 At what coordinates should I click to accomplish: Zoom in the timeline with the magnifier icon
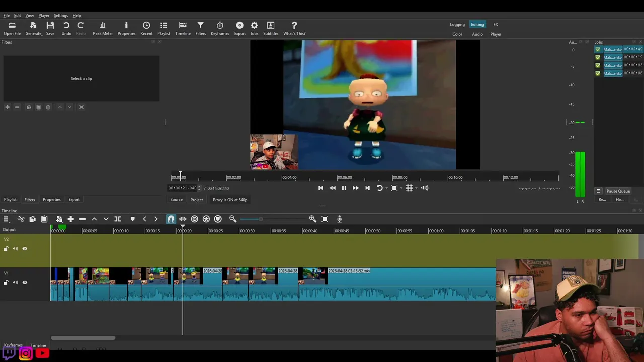pyautogui.click(x=312, y=219)
